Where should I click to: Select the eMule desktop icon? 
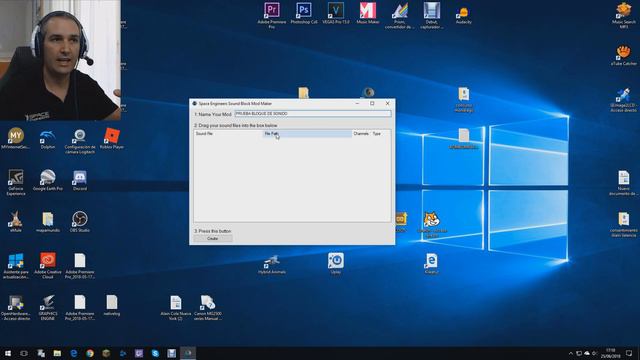tap(16, 222)
